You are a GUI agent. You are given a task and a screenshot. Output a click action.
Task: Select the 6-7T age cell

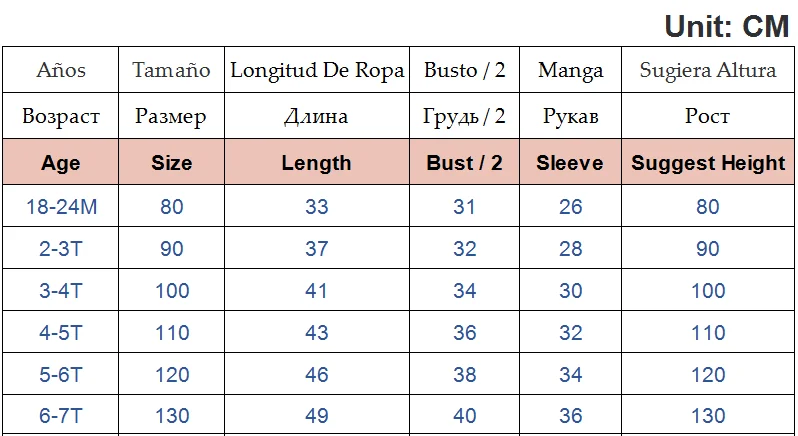click(x=61, y=416)
